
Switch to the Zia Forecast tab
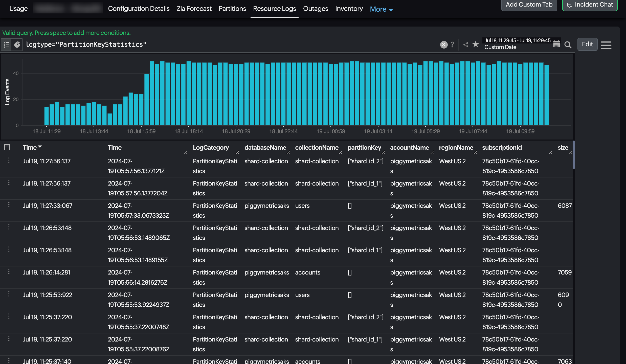pos(194,8)
